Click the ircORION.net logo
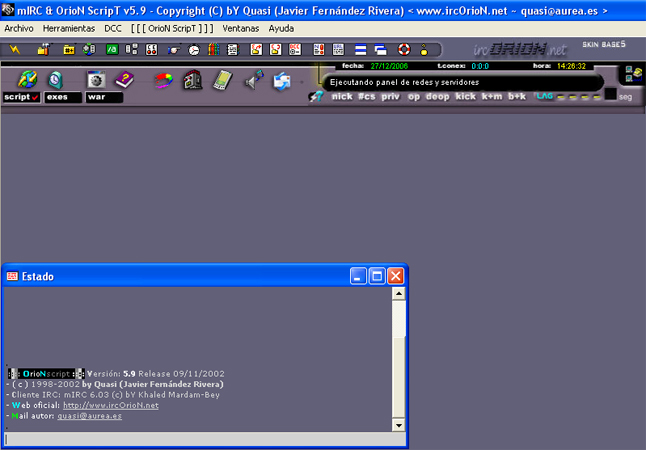 (520, 49)
